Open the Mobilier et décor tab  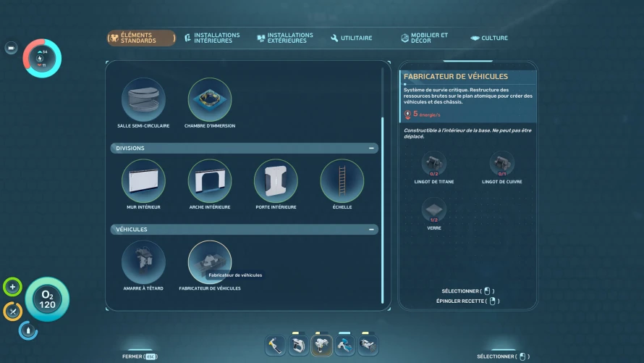pos(424,38)
